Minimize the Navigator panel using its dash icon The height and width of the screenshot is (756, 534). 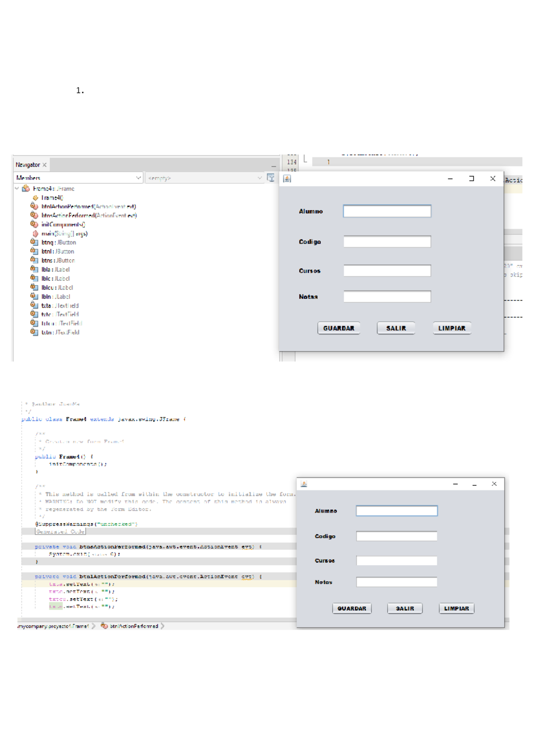(274, 166)
